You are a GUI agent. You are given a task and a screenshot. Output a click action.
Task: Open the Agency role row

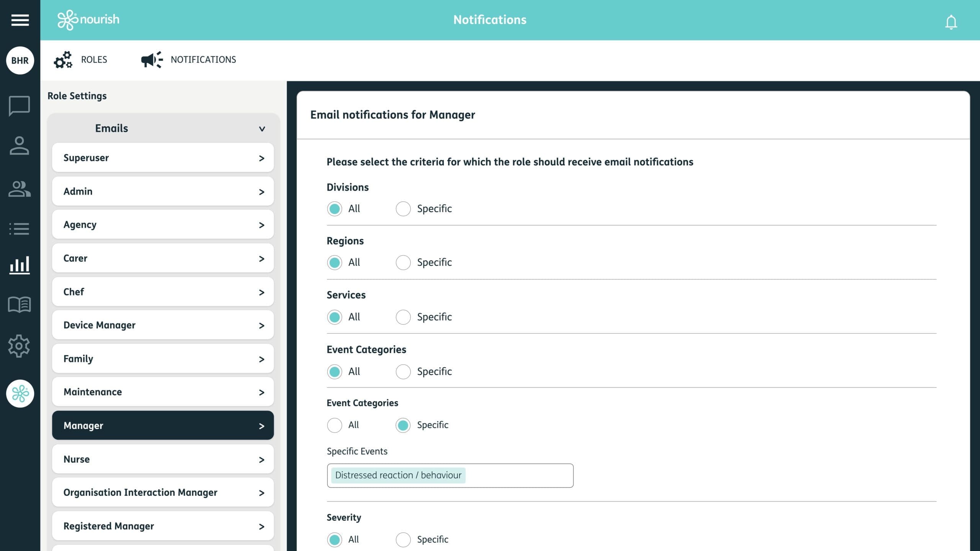click(163, 225)
